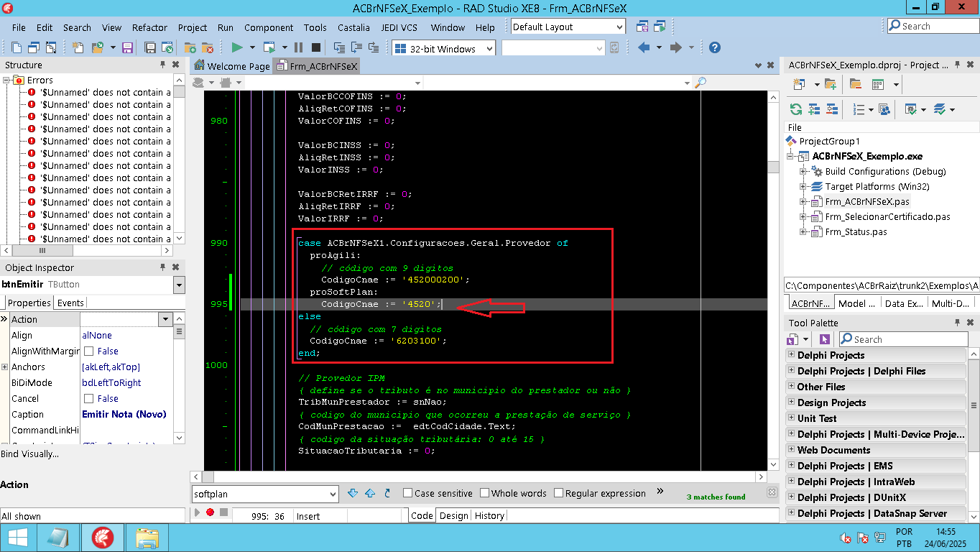Click Remove Project folder icon in Project Manager

tap(855, 84)
